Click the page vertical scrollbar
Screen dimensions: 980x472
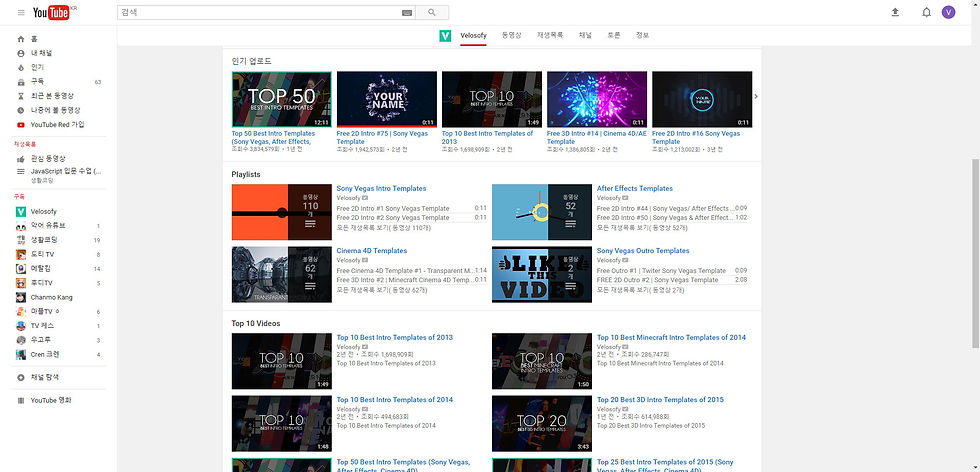tap(975, 253)
